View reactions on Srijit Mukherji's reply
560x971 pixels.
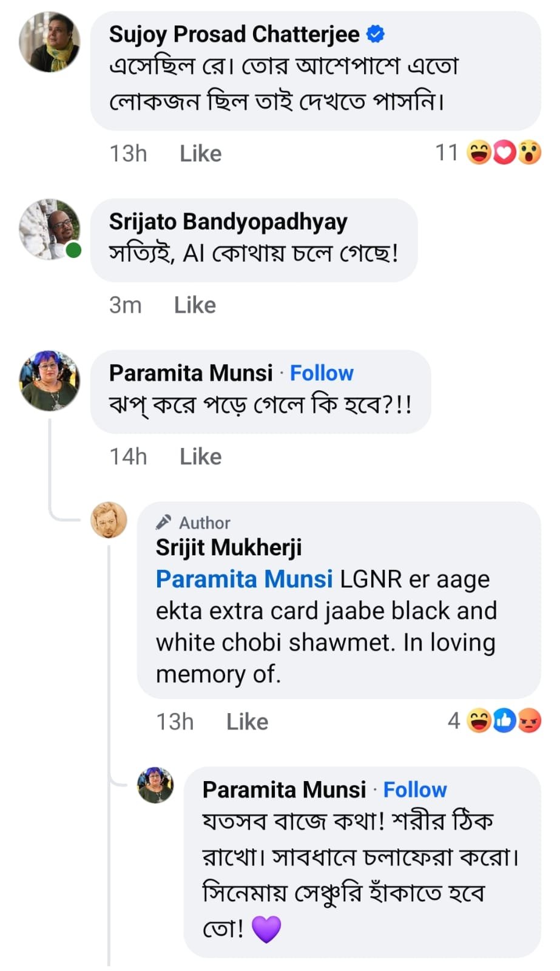coord(503,721)
